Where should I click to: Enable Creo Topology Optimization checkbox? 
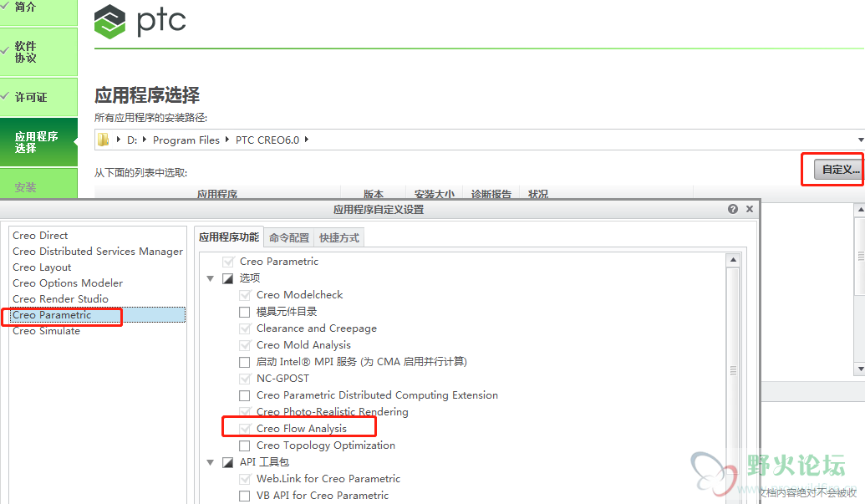244,445
